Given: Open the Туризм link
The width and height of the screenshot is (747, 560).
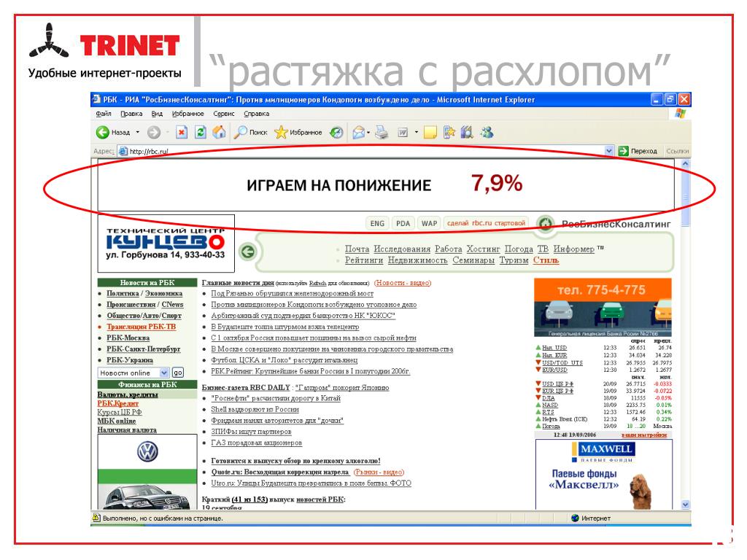Looking at the screenshot, I should [514, 260].
